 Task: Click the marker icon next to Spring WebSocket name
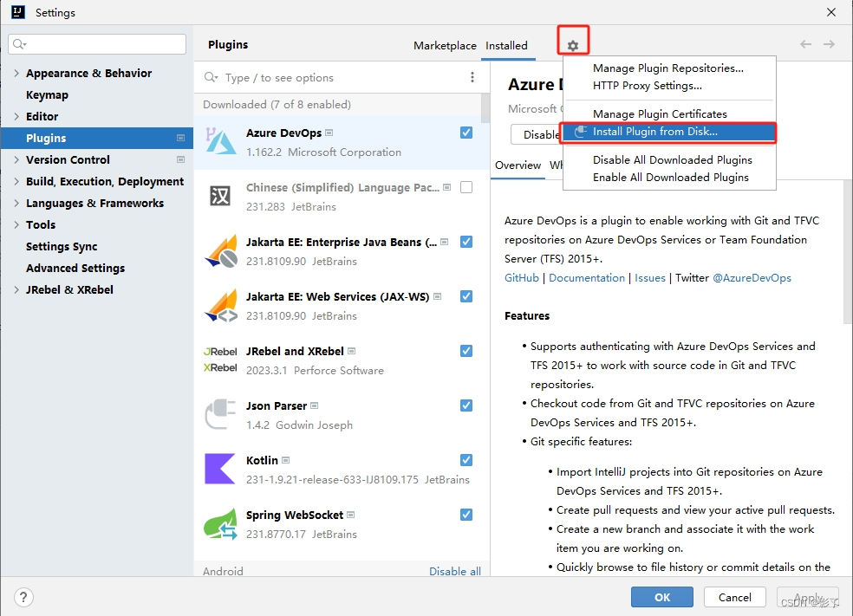coord(351,515)
